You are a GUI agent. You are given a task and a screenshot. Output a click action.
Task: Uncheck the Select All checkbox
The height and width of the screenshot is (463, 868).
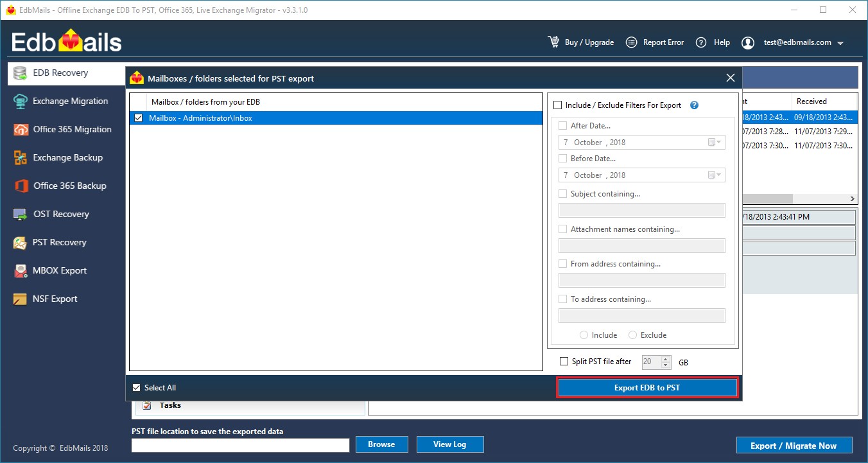(136, 388)
